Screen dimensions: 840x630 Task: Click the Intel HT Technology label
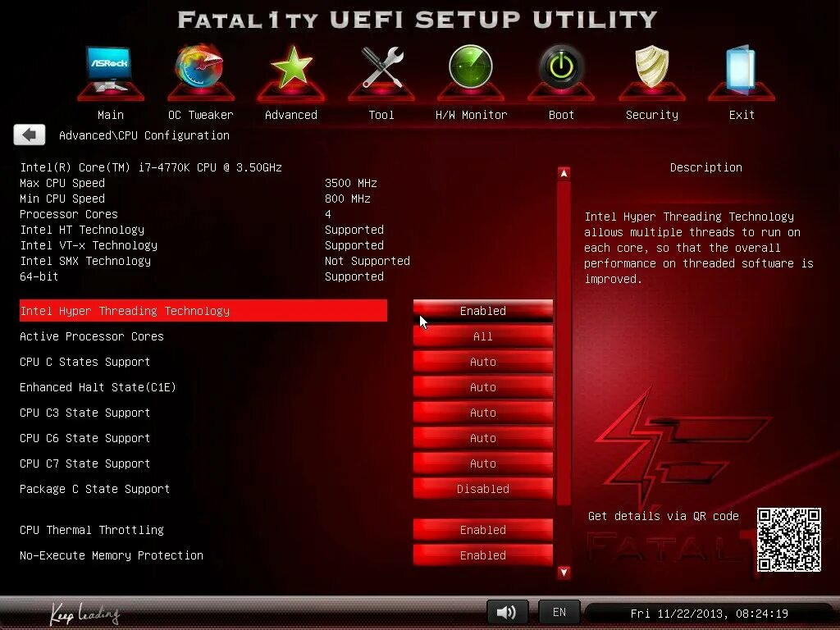tap(82, 230)
